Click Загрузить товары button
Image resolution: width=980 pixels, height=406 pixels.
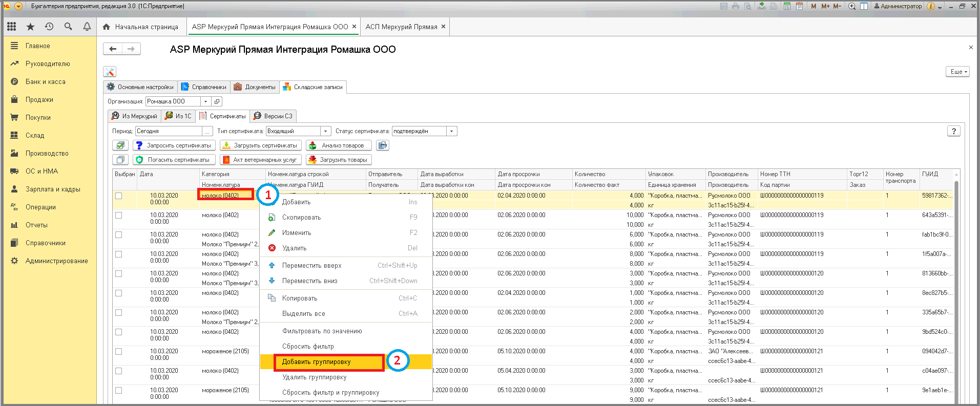click(x=339, y=160)
